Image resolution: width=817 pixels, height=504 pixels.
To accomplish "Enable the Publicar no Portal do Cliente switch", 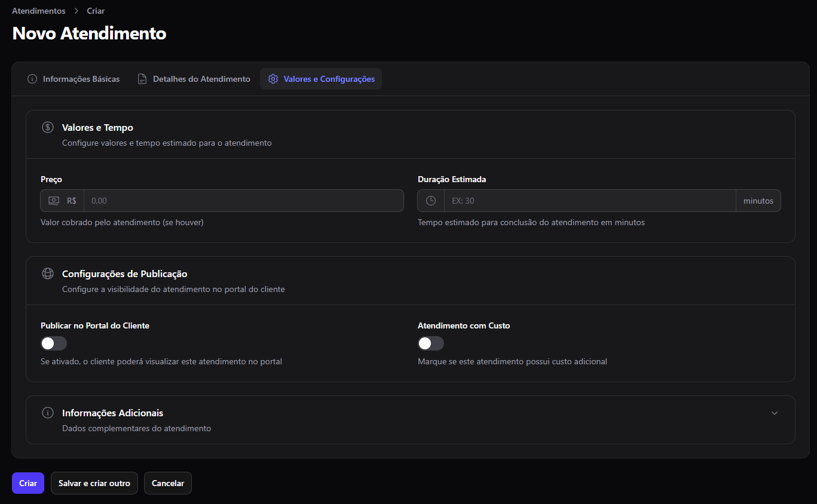I will (x=54, y=343).
